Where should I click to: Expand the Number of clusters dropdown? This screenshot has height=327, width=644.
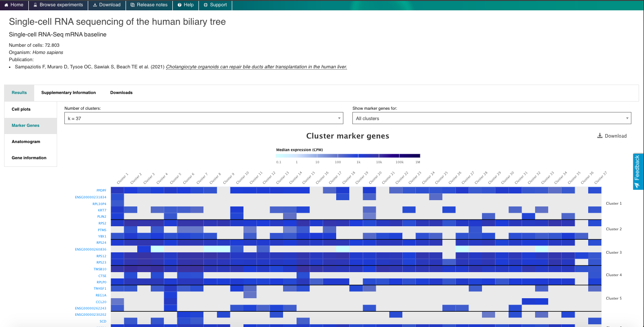point(204,118)
